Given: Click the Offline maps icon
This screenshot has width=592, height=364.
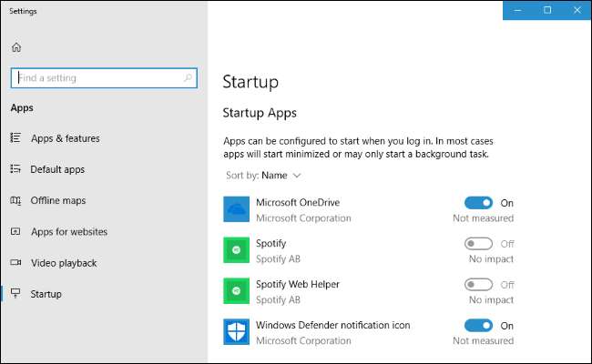Looking at the screenshot, I should 15,200.
